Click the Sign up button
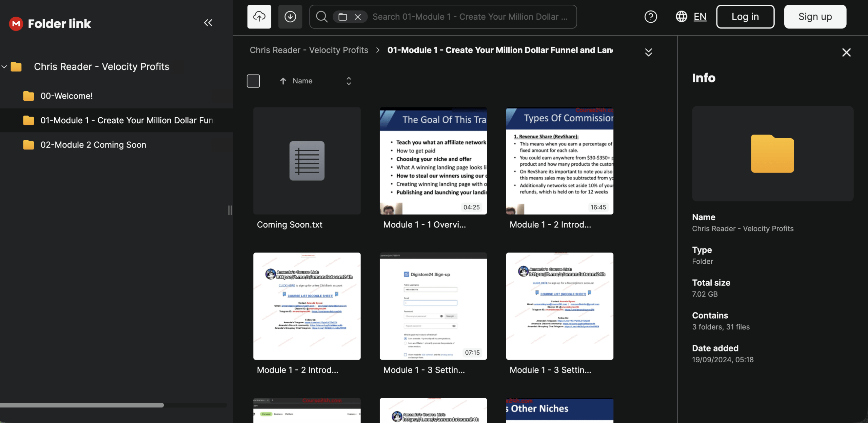This screenshot has height=423, width=868. tap(815, 17)
